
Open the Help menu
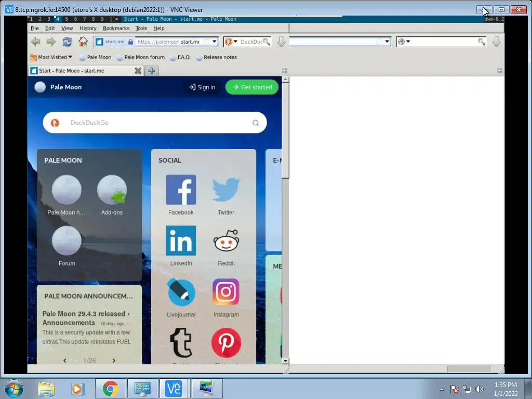pyautogui.click(x=159, y=28)
